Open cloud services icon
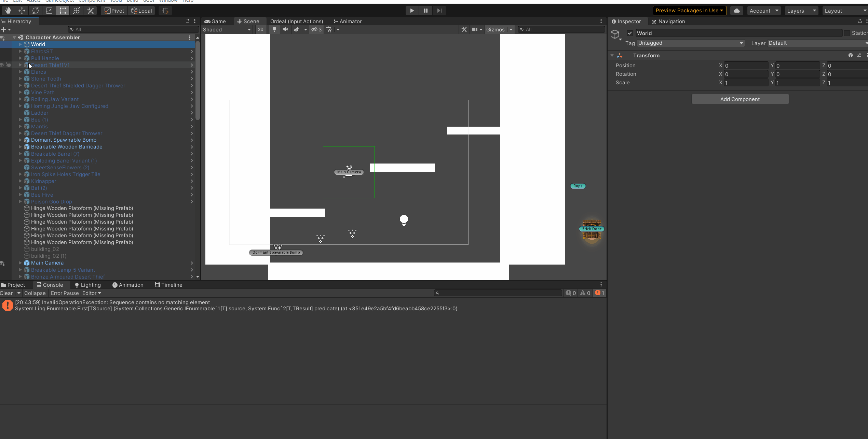This screenshot has height=439, width=868. 737,11
